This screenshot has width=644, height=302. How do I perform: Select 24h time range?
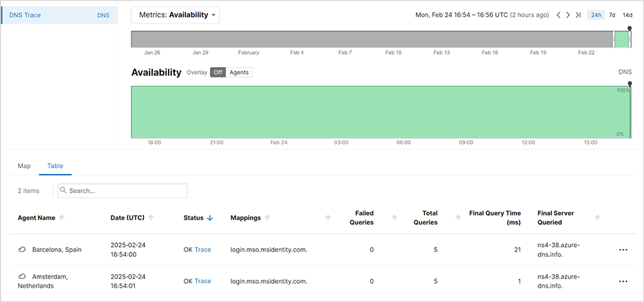[596, 15]
